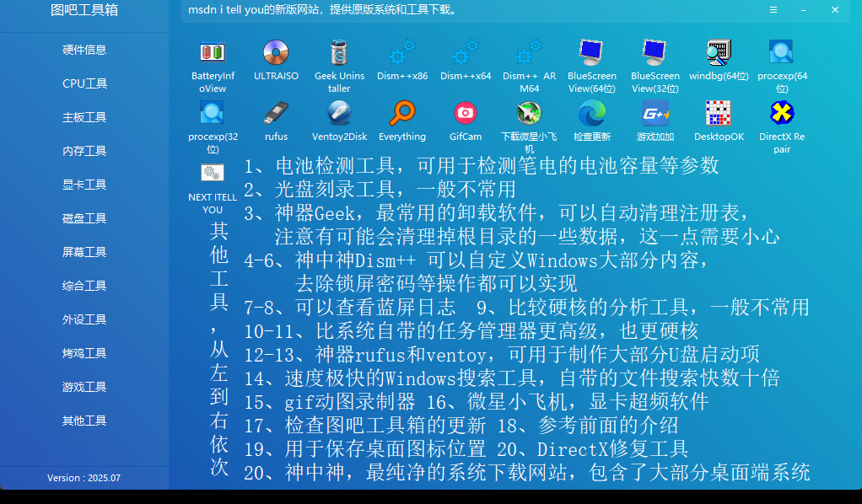Launch Dism++x64
Viewport: 862px width, 504px height.
click(466, 53)
